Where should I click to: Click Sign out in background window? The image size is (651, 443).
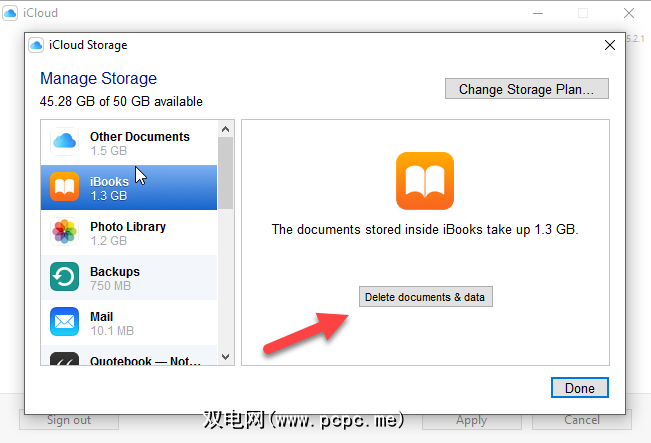coord(69,420)
